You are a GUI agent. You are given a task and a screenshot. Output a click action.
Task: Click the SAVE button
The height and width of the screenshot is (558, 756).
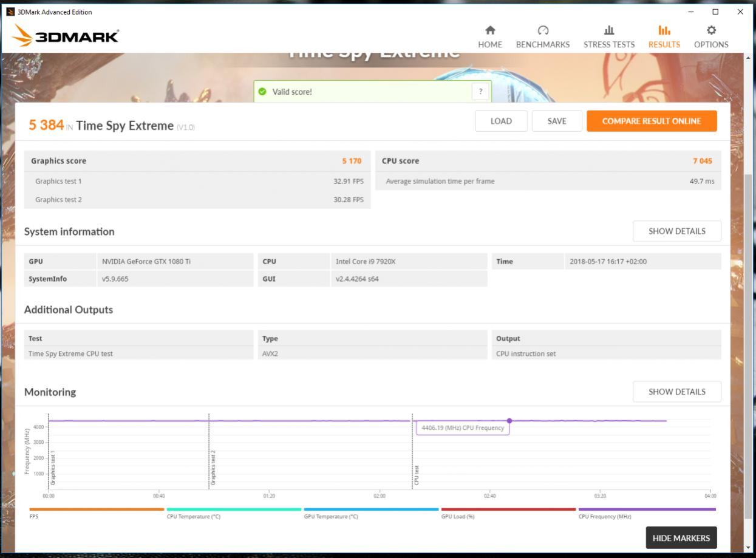[x=557, y=121]
